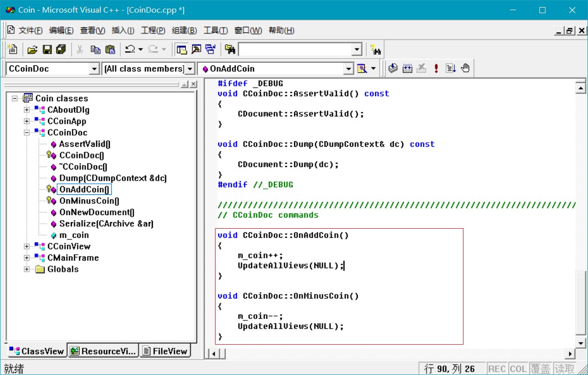Click the Copy icon
Screen dimensions: 588x375
tap(95, 50)
